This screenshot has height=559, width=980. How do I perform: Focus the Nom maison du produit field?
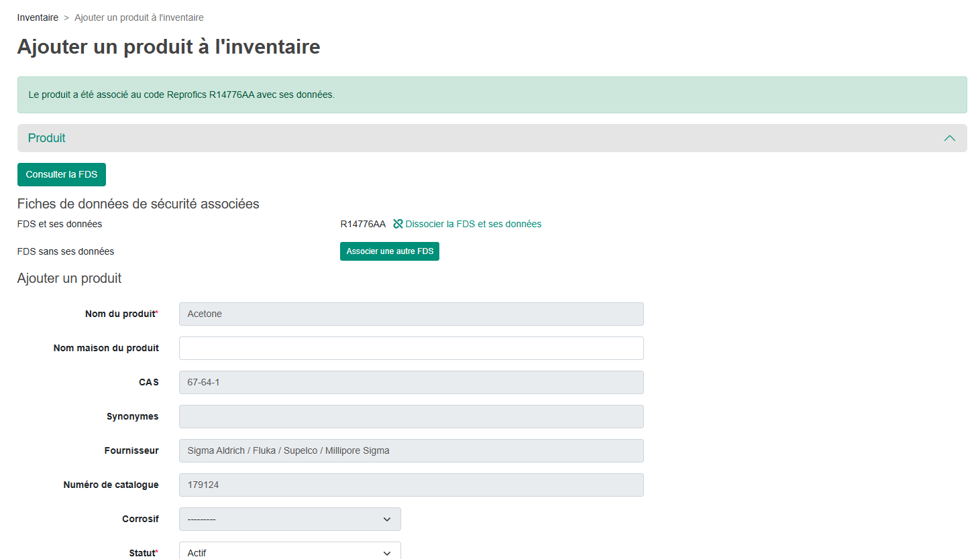coord(411,348)
